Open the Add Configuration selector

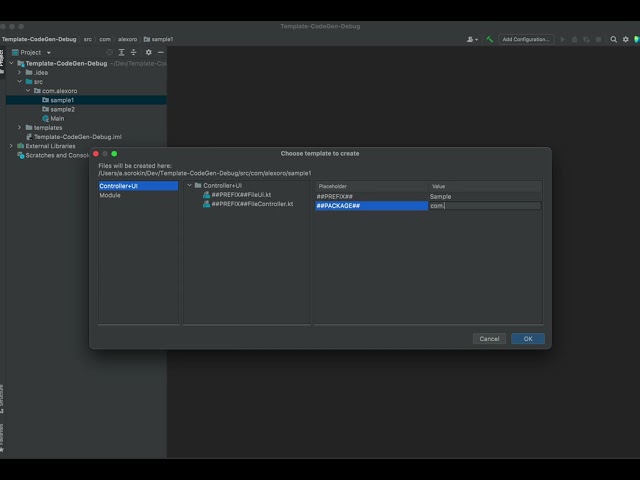click(x=526, y=39)
